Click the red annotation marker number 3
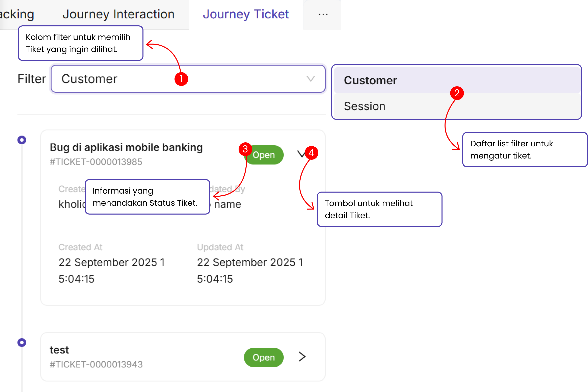 click(x=245, y=149)
